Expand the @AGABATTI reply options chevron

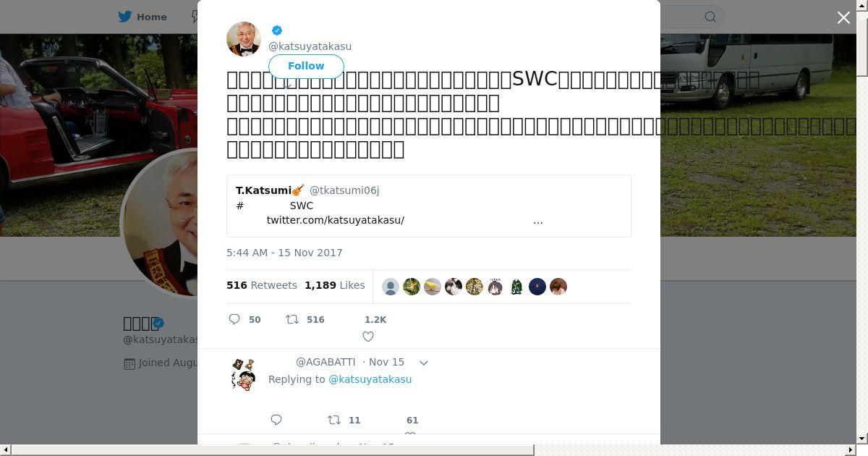tap(424, 363)
